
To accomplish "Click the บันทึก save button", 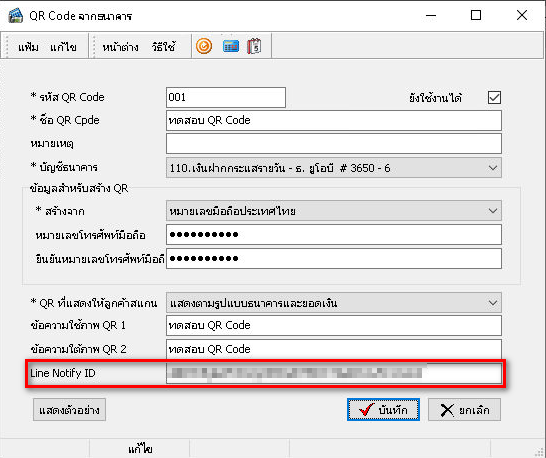I will tap(383, 410).
